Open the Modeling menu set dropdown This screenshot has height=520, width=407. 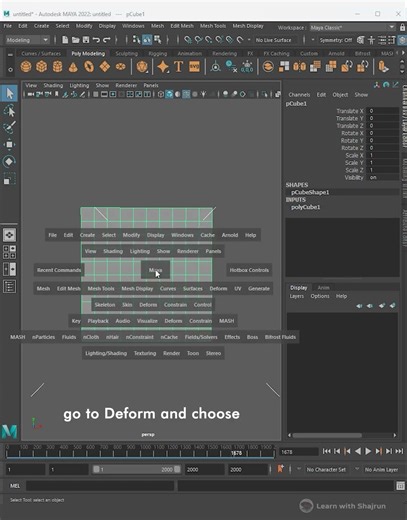tap(27, 40)
